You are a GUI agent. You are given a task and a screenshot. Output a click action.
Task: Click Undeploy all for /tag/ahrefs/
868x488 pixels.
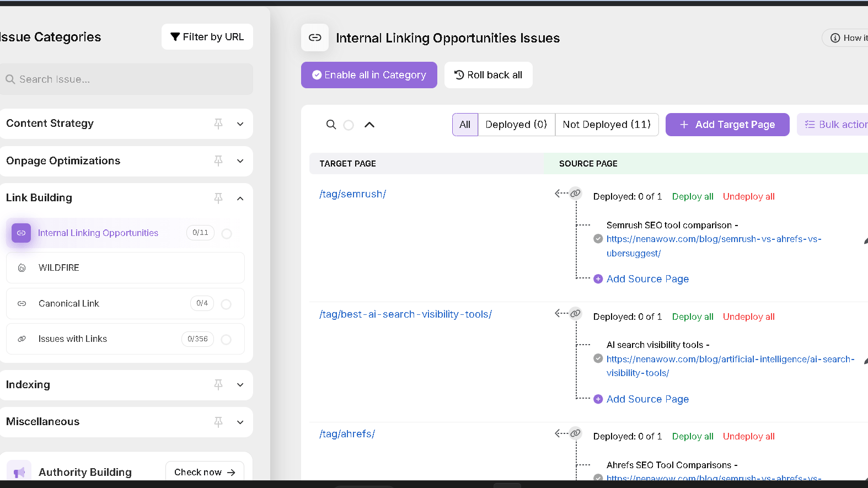tap(749, 436)
